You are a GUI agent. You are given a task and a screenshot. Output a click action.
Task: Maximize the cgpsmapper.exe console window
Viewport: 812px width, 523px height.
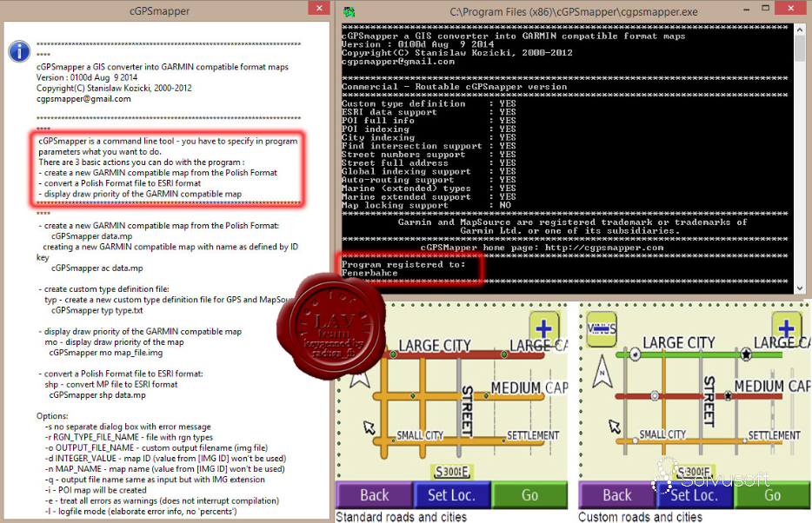point(765,9)
